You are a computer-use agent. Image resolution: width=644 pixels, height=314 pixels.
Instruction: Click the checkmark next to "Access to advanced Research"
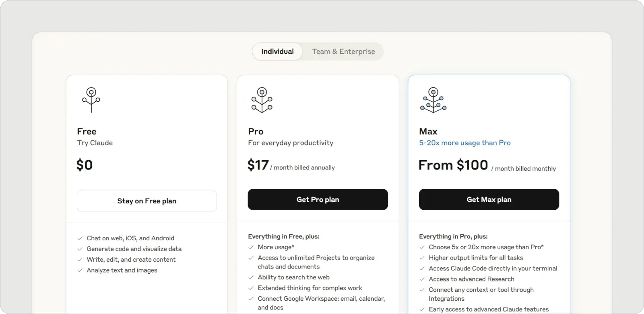coord(421,279)
